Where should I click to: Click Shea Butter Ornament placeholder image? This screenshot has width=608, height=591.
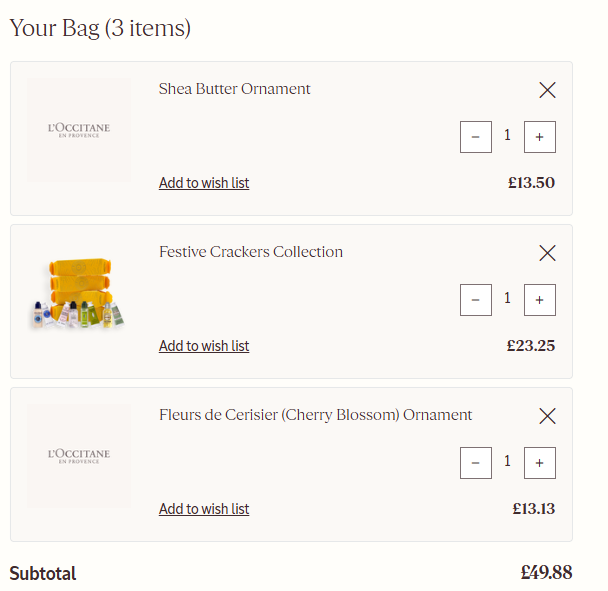click(79, 130)
